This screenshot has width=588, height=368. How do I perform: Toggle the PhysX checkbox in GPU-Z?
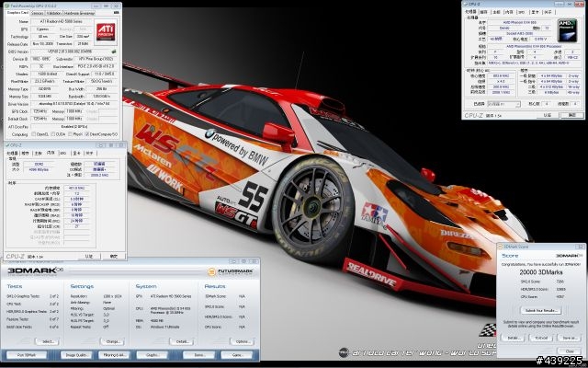(x=70, y=134)
